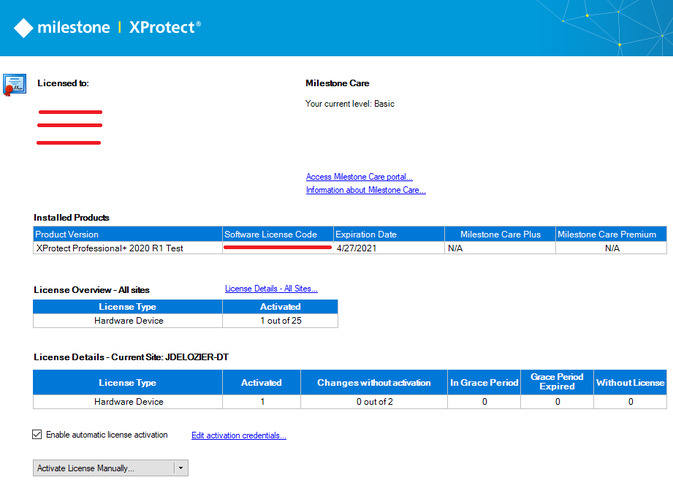Open License Details - All Sites link
This screenshot has width=673, height=480.
click(x=271, y=289)
